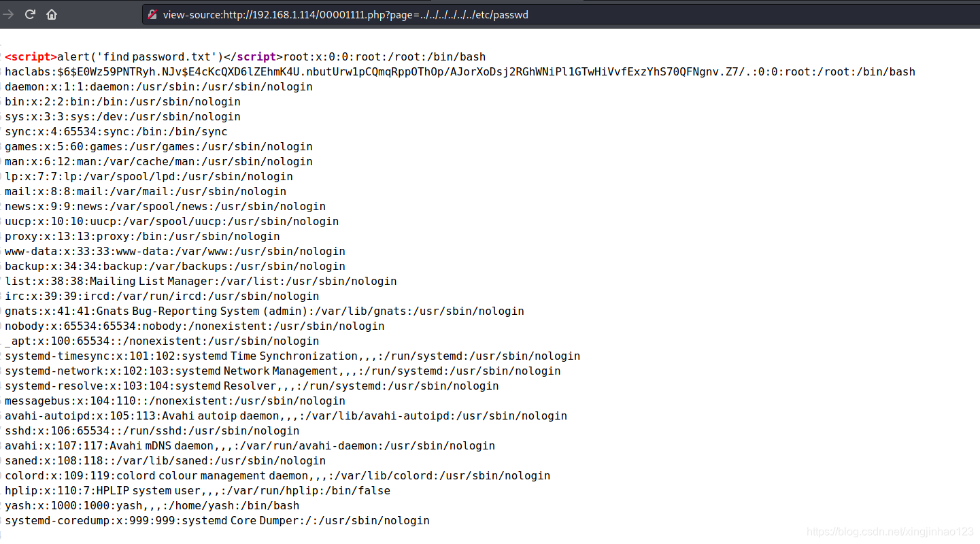Screen dimensions: 980x544
Task: Click the systemd-coredump line
Action: pos(217,521)
